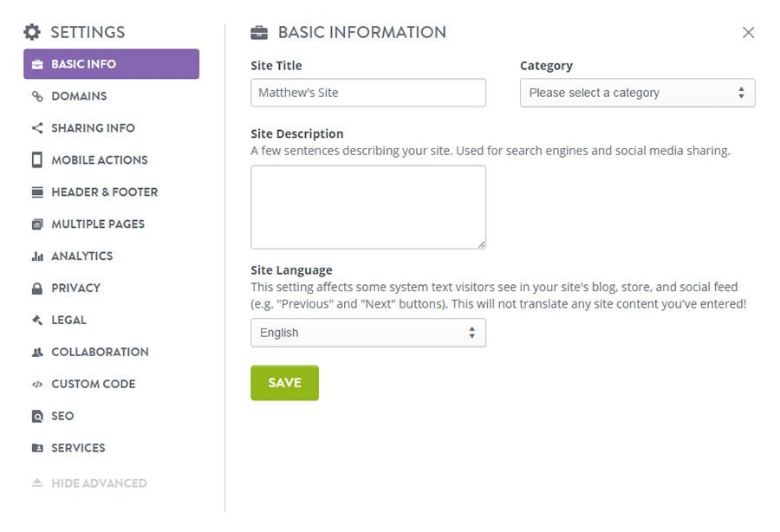Open the Services settings section
The image size is (780, 532).
click(78, 448)
